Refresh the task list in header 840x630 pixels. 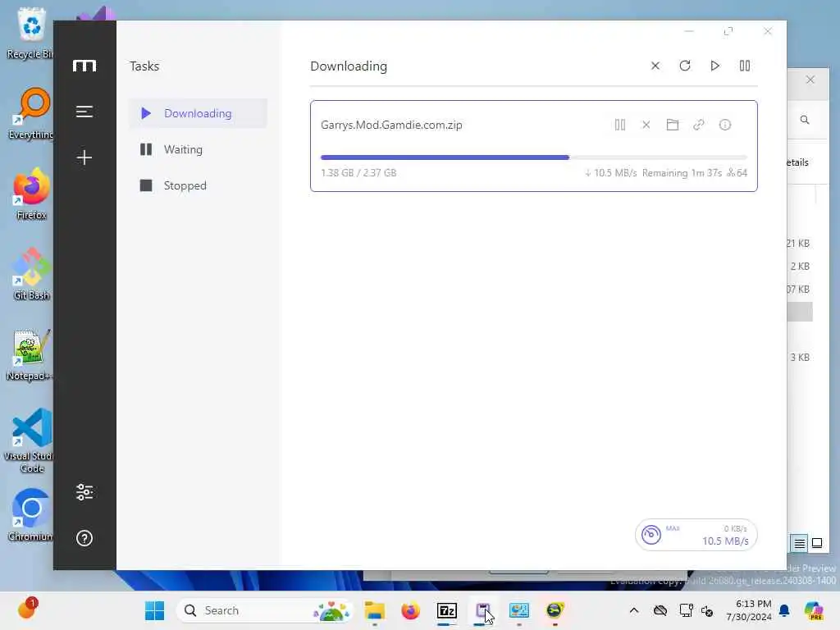tap(685, 66)
